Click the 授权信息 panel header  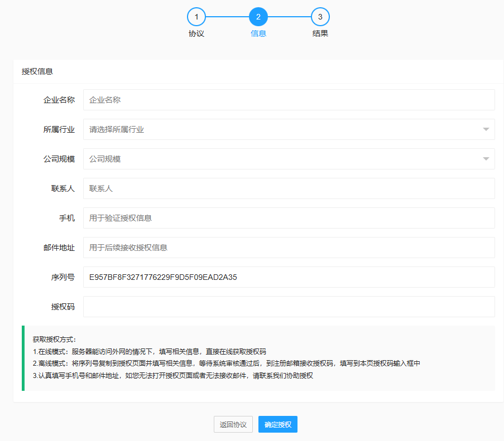[37, 71]
